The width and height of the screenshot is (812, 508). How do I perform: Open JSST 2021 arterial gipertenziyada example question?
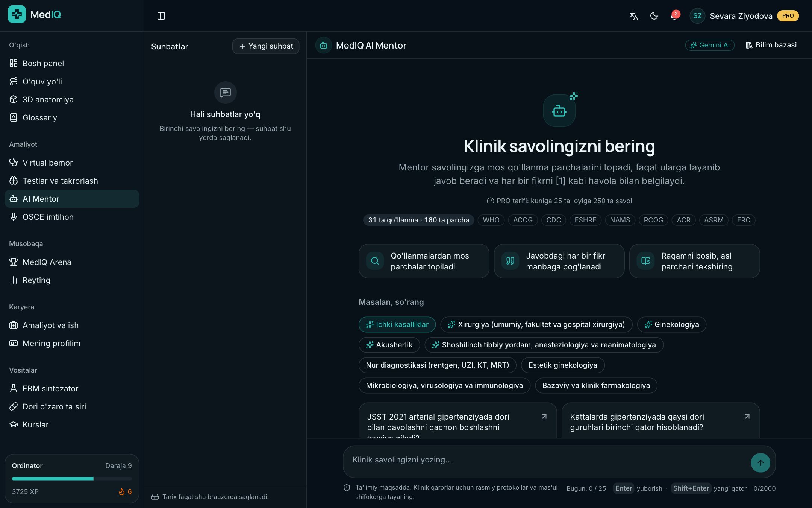[x=458, y=421]
